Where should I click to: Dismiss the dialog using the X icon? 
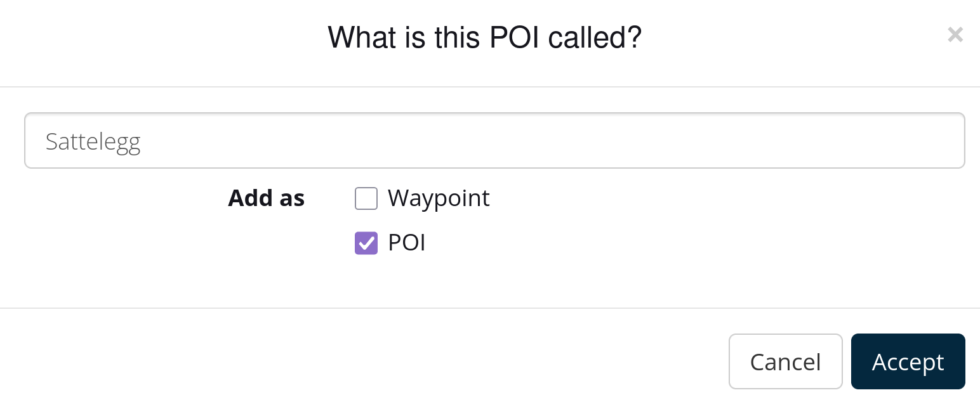pos(955,35)
